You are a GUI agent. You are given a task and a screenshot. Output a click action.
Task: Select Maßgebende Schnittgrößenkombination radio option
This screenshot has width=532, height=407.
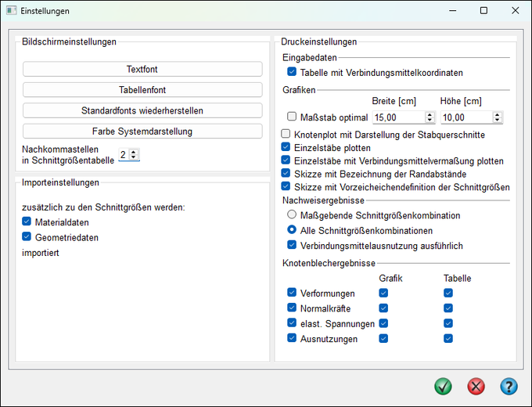point(292,215)
